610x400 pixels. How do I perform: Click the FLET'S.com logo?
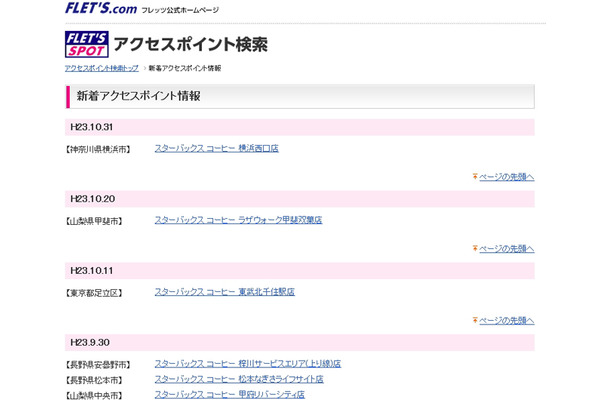click(x=101, y=8)
